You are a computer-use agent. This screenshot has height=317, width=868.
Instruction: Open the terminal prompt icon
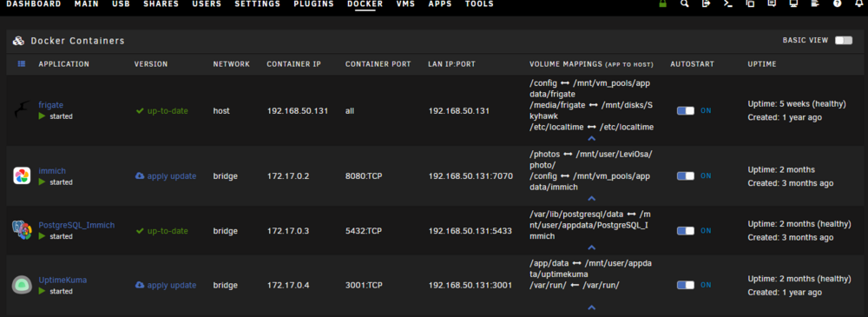pos(728,3)
